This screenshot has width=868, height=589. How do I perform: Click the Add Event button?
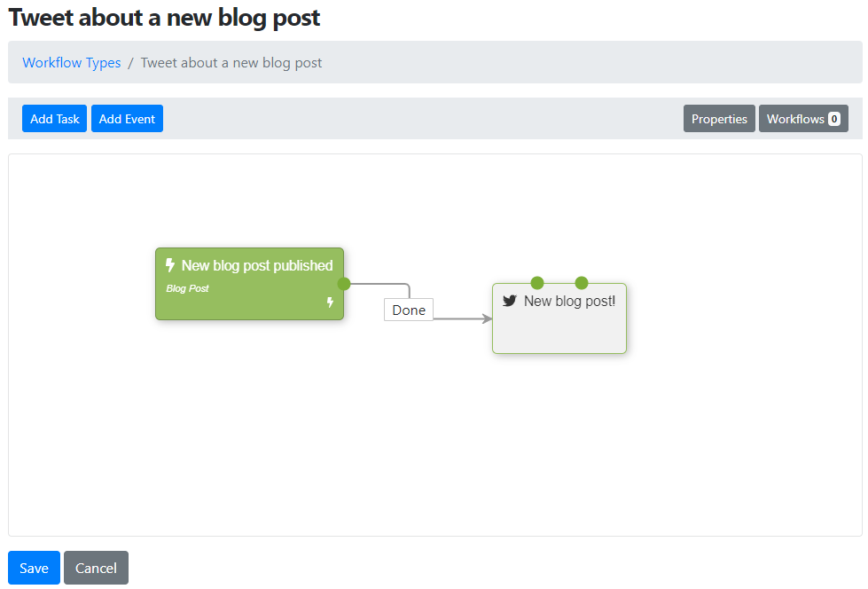[x=127, y=119]
